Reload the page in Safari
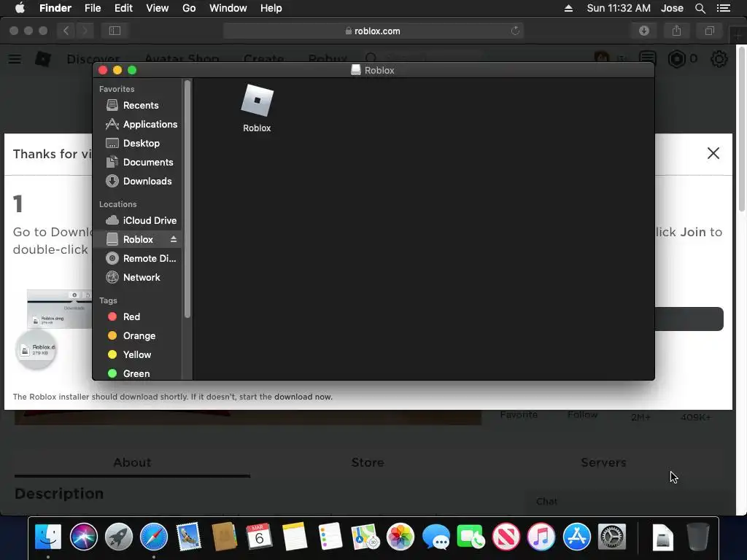The height and width of the screenshot is (560, 747). point(515,31)
